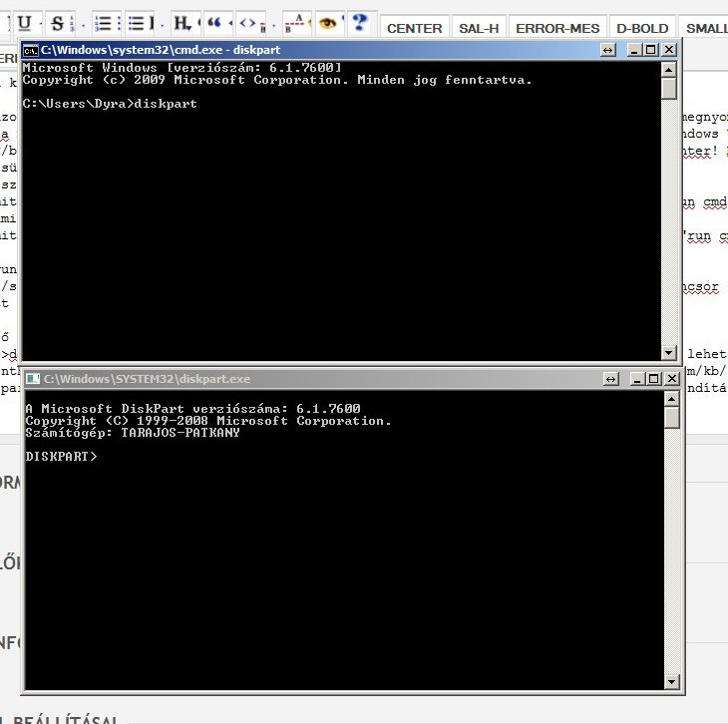Click the scrollbar thumb in diskpart.exe window
728x724 pixels.
click(x=672, y=418)
